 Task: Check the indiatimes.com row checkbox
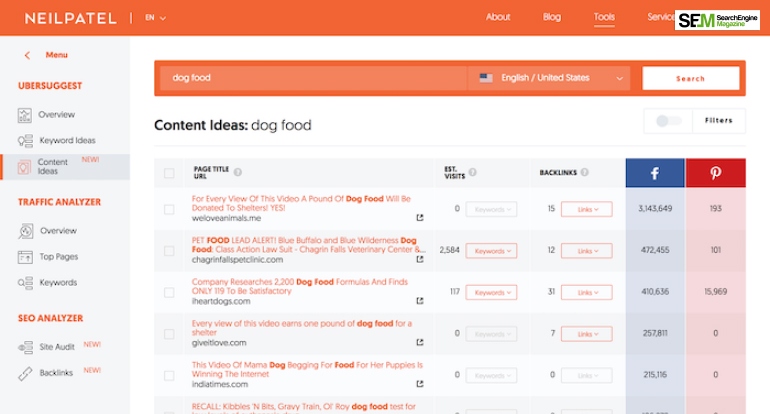(169, 376)
